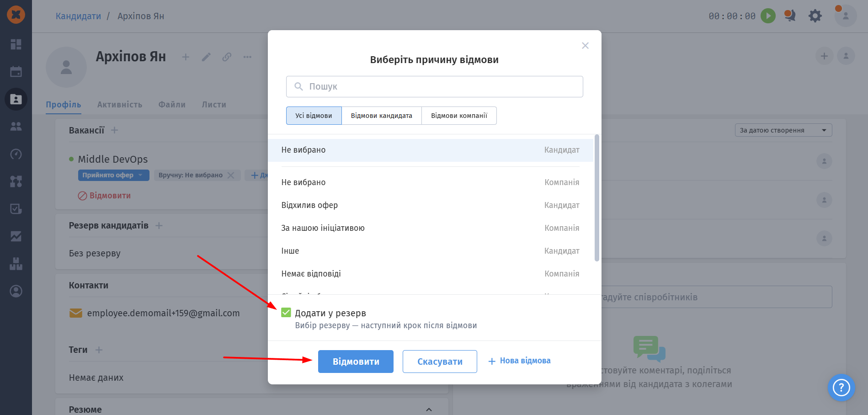Edit candidate name with pencil icon
This screenshot has height=415, width=868.
pyautogui.click(x=206, y=57)
